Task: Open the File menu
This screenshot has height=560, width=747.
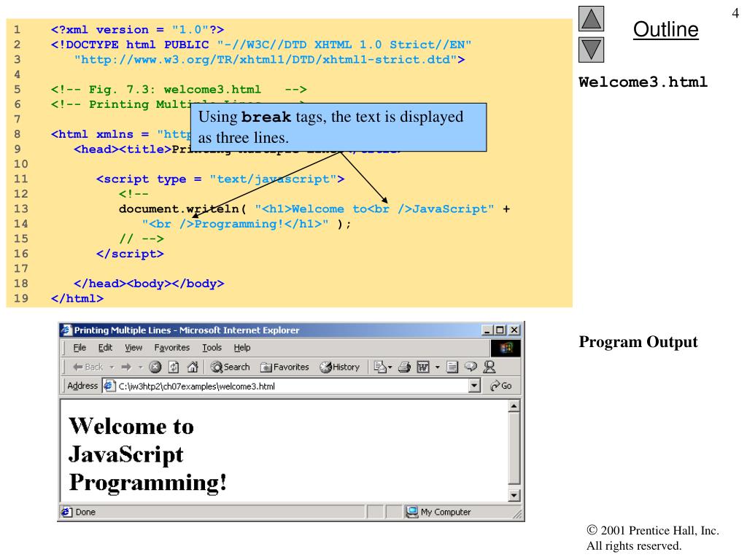Action: click(x=80, y=348)
